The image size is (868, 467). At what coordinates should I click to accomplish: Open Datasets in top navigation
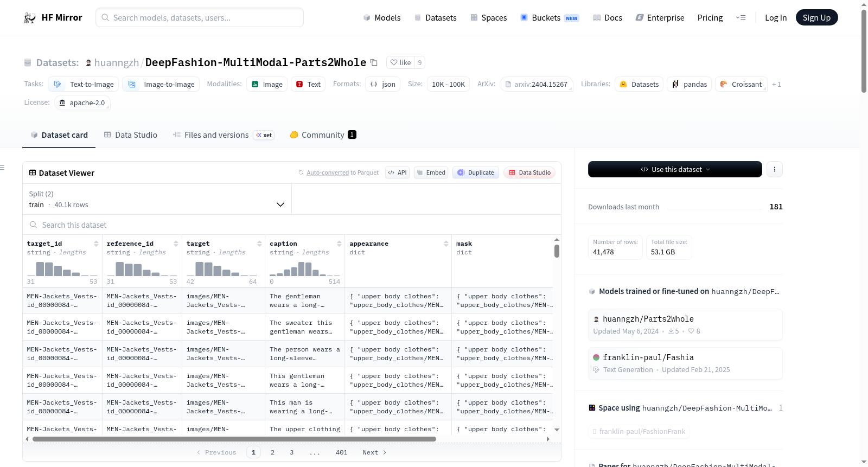coord(435,17)
